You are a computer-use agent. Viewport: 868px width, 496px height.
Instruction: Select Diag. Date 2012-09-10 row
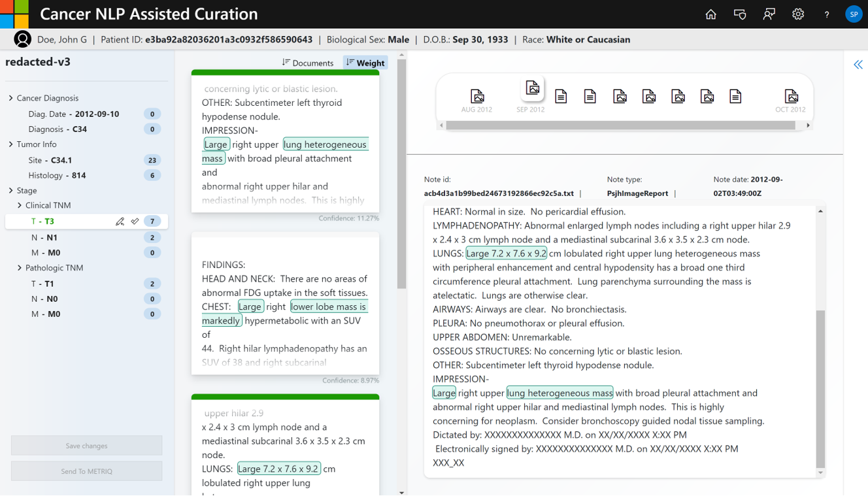pos(86,114)
